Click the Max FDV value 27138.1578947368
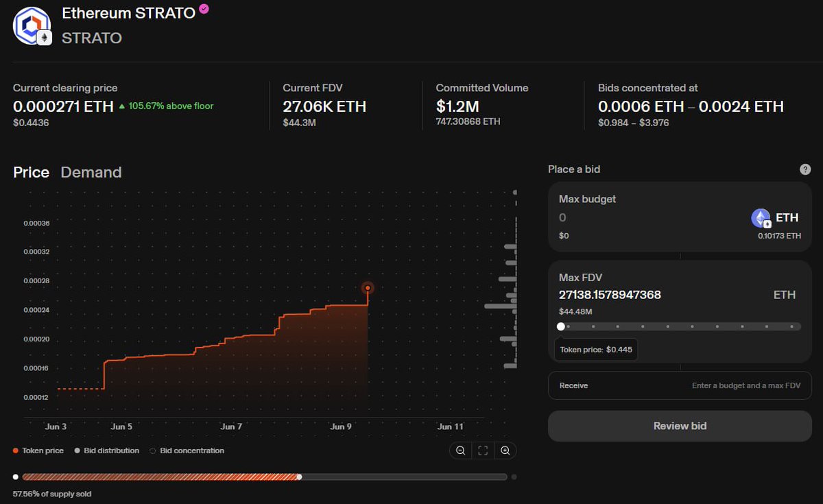 [x=610, y=295]
